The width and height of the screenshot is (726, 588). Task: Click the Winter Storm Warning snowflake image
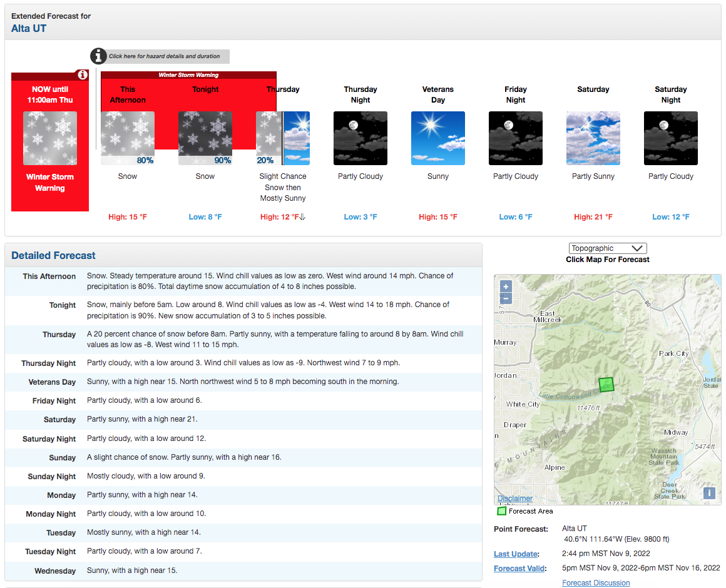pyautogui.click(x=50, y=138)
